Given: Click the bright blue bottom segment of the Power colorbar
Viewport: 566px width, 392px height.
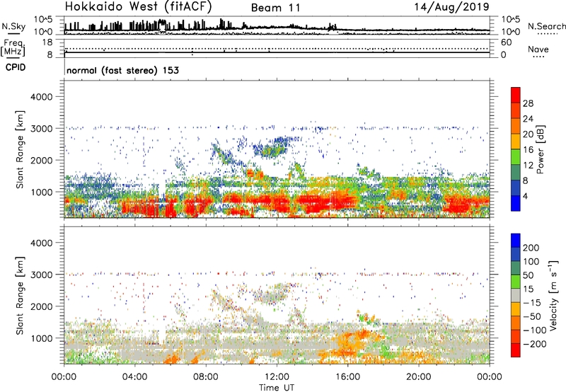Looking at the screenshot, I should point(516,203).
